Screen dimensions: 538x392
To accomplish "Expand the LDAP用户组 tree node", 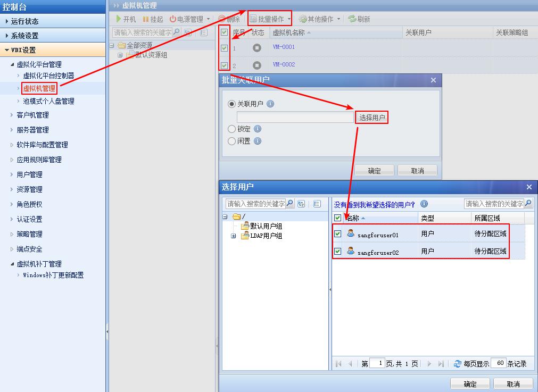I will 233,236.
